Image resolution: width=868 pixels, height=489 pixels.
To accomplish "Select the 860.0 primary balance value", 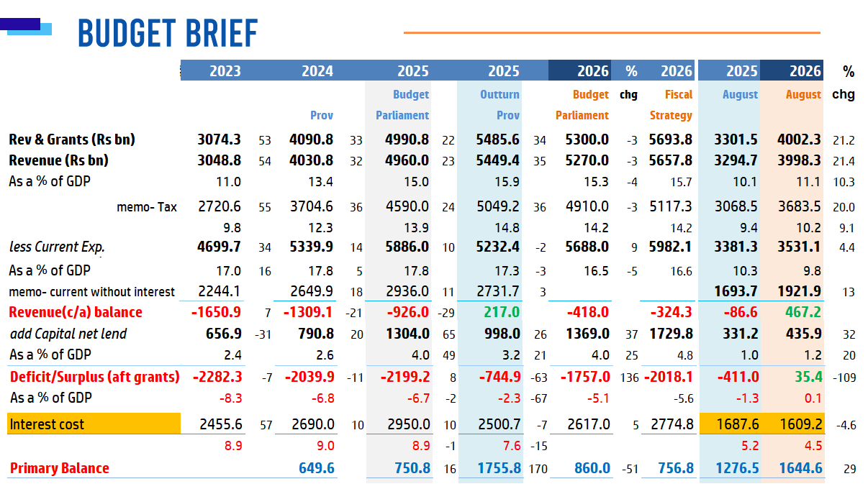I will coord(593,468).
